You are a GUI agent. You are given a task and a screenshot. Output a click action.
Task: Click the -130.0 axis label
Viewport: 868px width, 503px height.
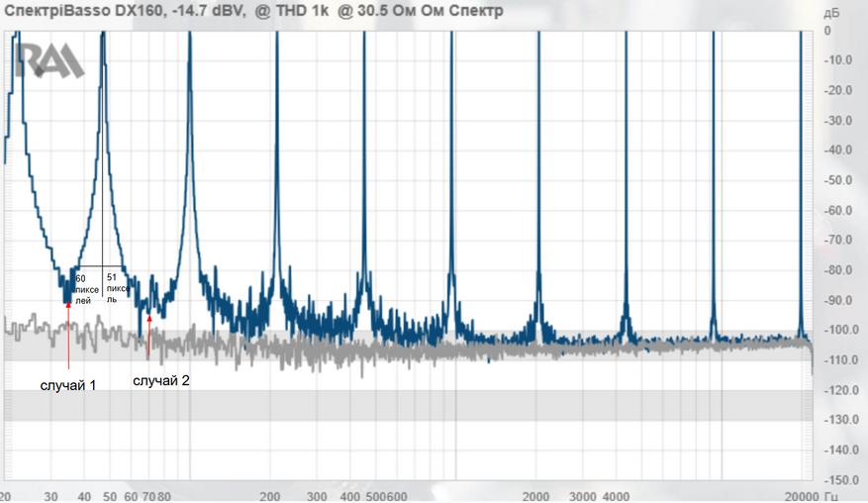[x=840, y=420]
